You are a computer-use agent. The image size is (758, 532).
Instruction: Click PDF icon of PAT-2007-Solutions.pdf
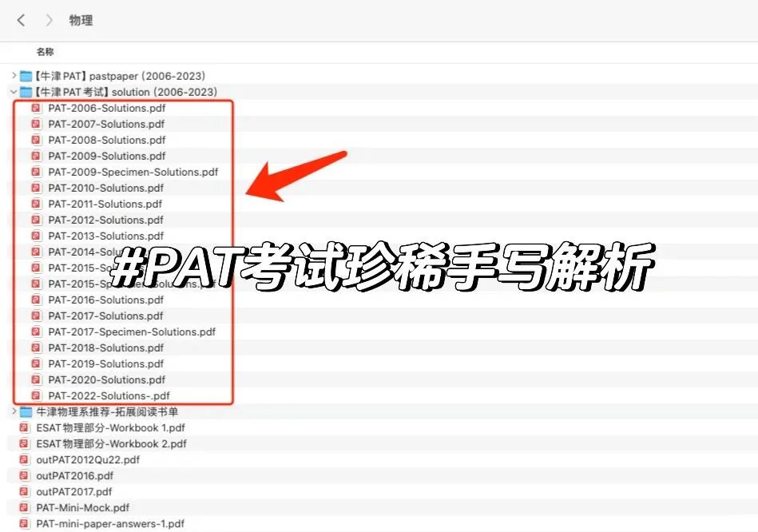[36, 124]
